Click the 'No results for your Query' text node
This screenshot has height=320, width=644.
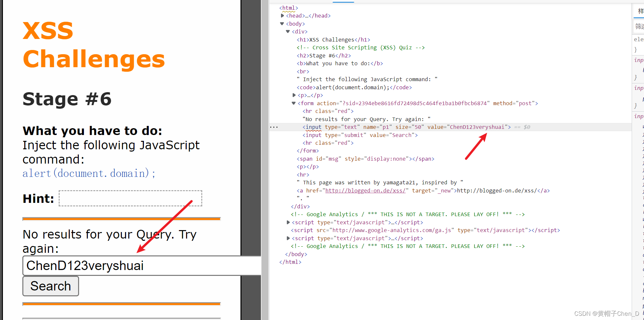point(367,119)
